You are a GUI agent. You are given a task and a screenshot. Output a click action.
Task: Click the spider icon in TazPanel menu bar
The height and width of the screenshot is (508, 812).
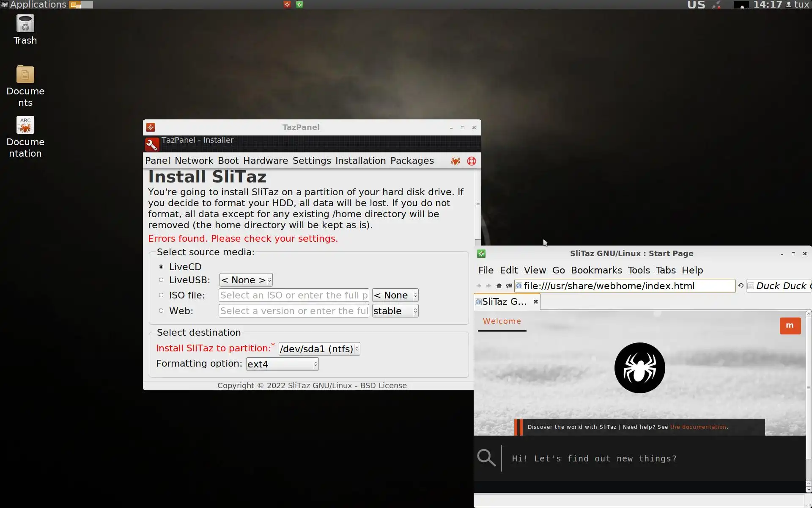click(x=455, y=161)
